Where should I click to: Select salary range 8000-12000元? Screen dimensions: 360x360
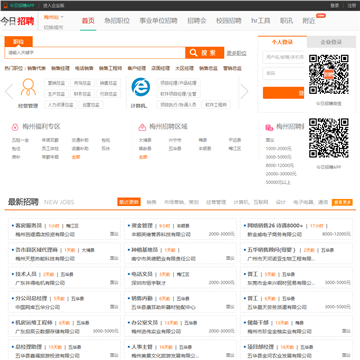coord(280,165)
